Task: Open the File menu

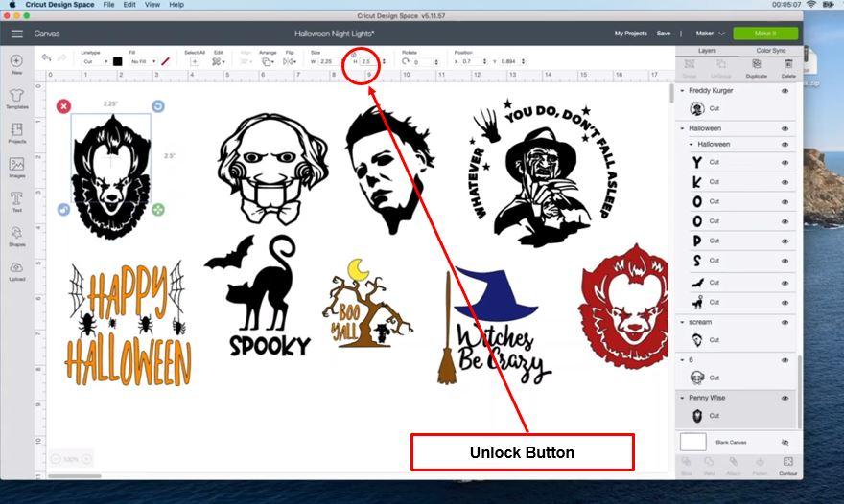Action: pyautogui.click(x=108, y=4)
